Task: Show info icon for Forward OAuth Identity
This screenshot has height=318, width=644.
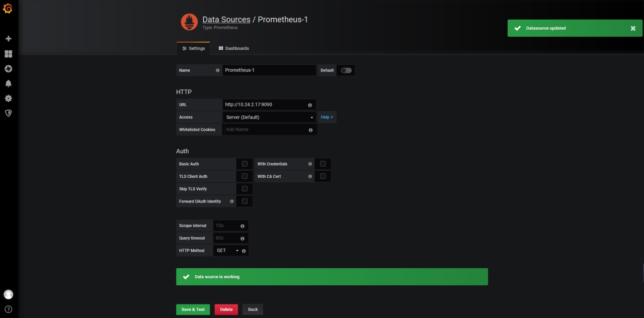Action: click(x=232, y=201)
